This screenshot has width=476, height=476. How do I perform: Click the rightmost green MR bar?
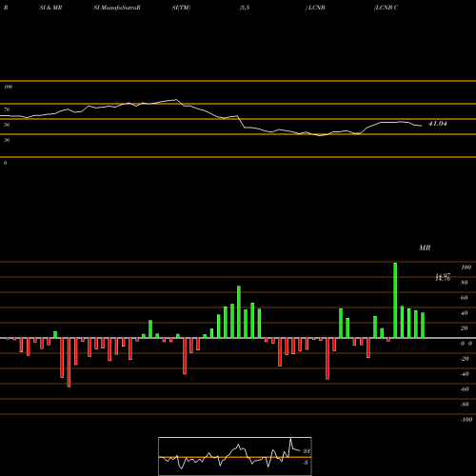pyautogui.click(x=423, y=326)
